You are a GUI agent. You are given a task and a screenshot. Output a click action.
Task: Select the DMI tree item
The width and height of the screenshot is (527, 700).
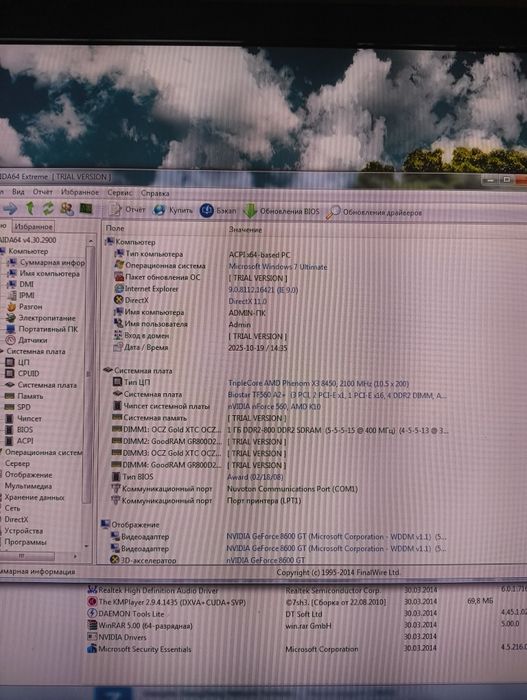21,284
